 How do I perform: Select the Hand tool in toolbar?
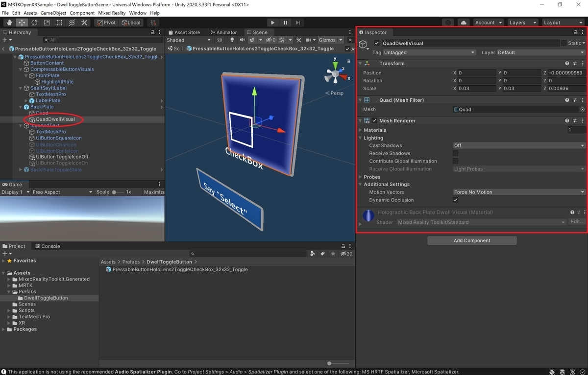click(9, 23)
